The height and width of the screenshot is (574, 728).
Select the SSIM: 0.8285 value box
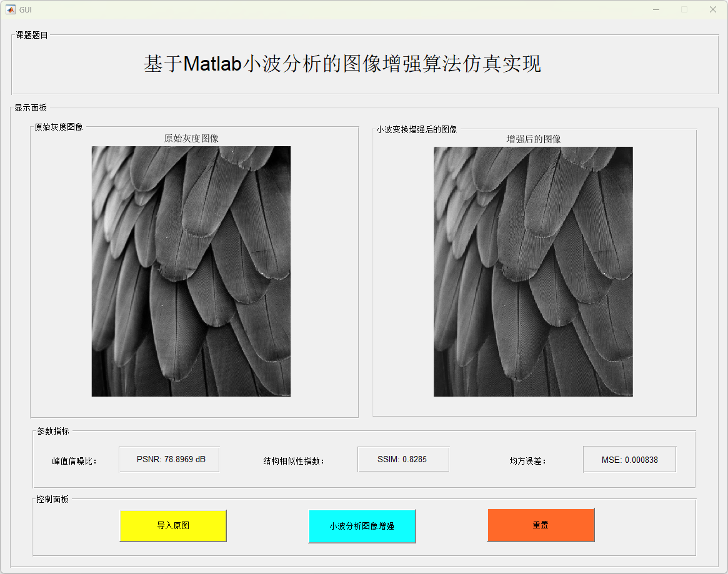pyautogui.click(x=404, y=459)
